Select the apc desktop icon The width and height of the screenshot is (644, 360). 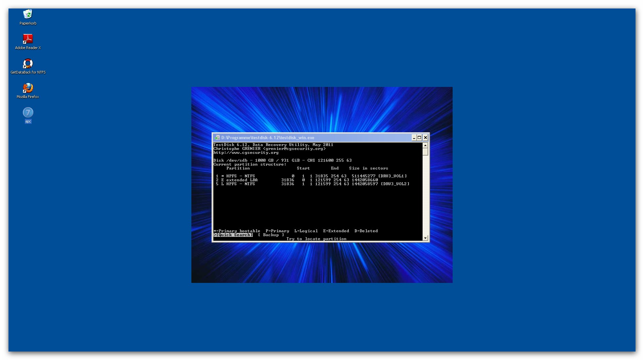click(x=28, y=113)
